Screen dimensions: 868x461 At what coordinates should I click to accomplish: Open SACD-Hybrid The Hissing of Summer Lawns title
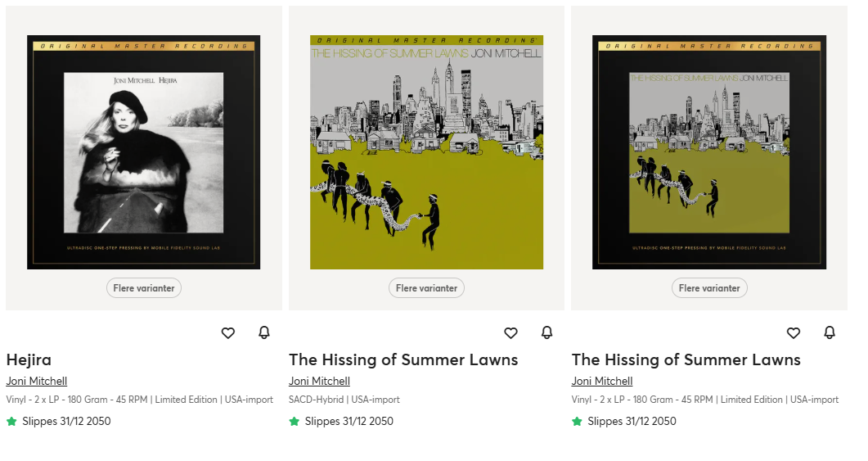pyautogui.click(x=403, y=359)
